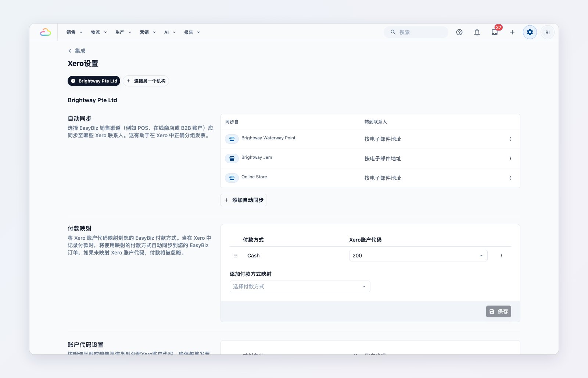
Task: Open the help question mark icon
Action: (x=459, y=32)
